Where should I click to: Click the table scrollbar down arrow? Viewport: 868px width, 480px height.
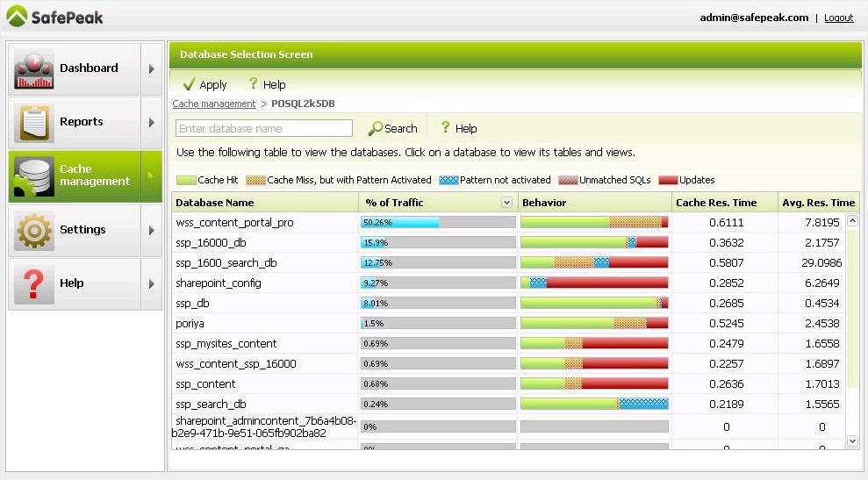pos(852,441)
